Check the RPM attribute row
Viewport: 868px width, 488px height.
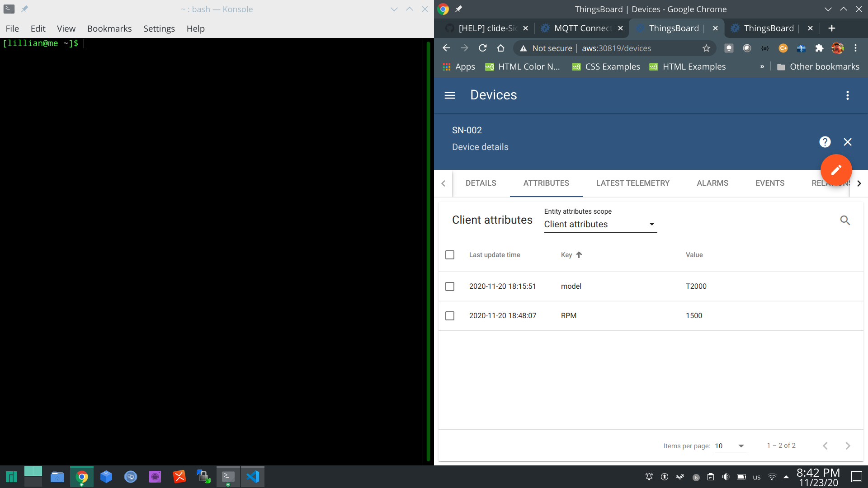pos(450,316)
